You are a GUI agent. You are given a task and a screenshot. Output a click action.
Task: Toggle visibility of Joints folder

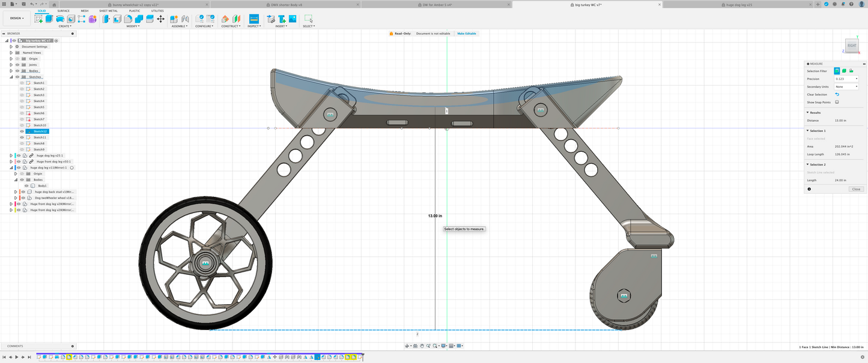tap(17, 65)
